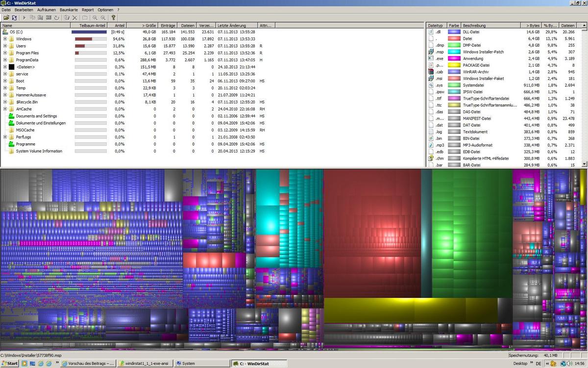Open the Optionen menu

point(105,10)
